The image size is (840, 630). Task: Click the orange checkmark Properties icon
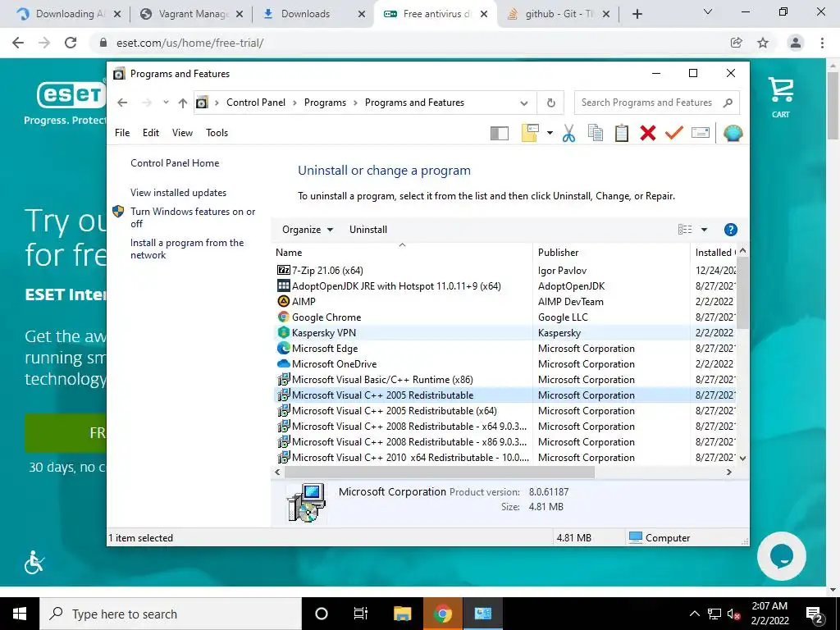674,132
